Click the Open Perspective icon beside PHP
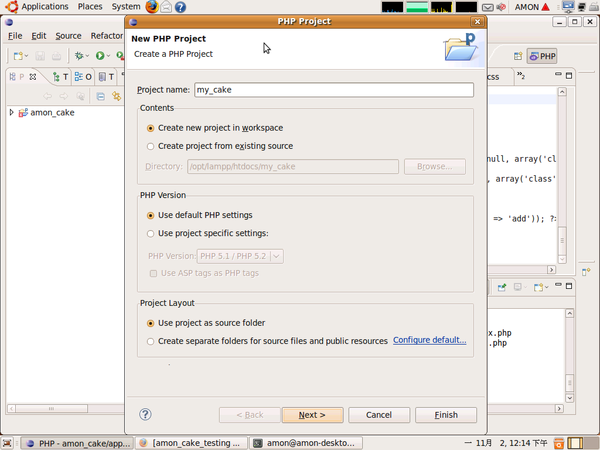Image resolution: width=600 pixels, height=450 pixels. click(518, 56)
